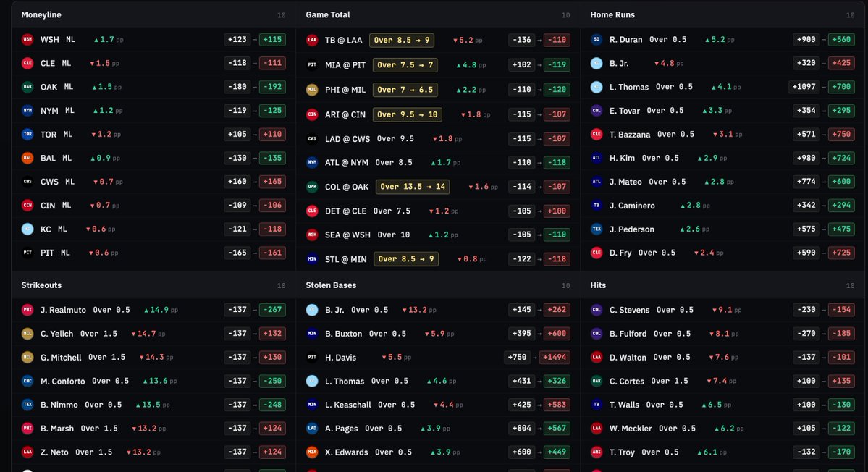868x472 pixels.
Task: Click the J. Mateo player name
Action: (625, 182)
